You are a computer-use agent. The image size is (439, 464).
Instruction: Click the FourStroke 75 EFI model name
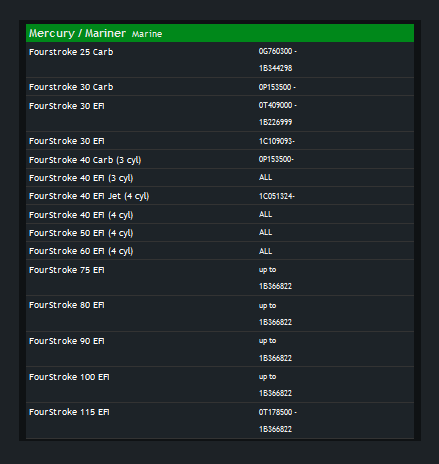[67, 270]
